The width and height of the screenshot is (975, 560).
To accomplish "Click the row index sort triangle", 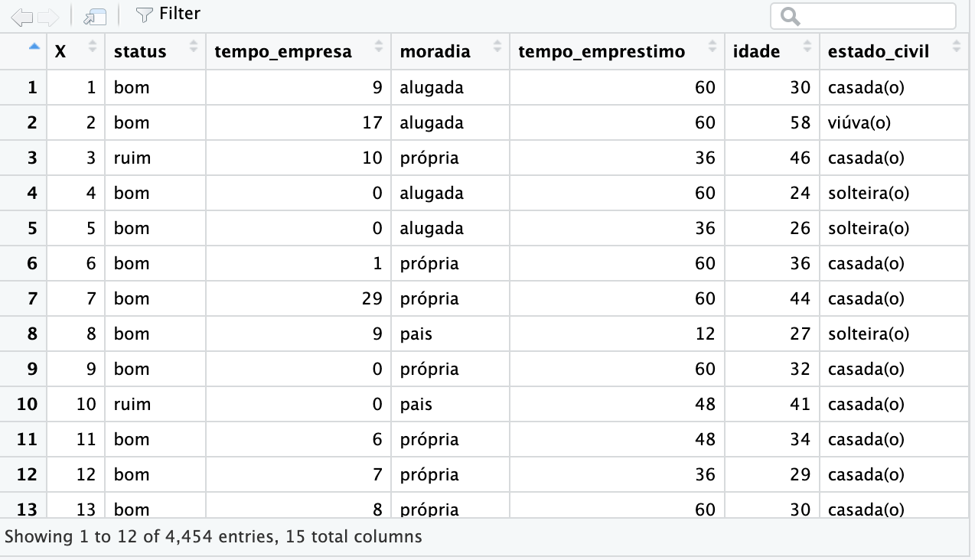I will 33,47.
